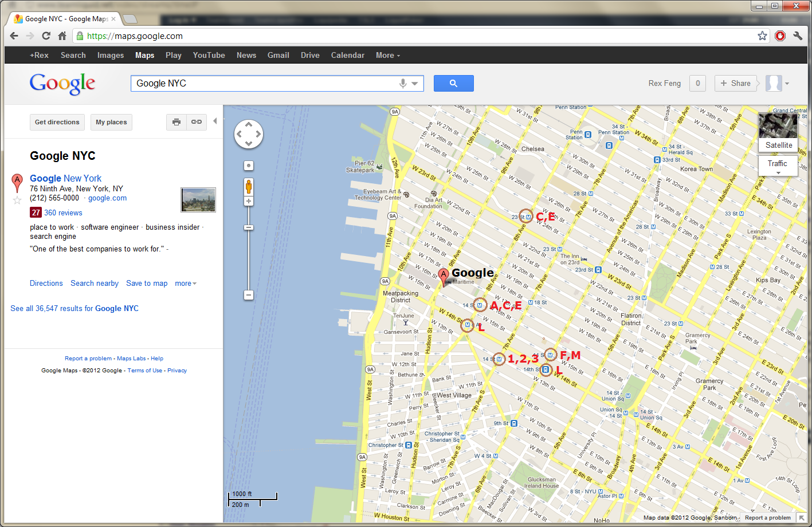This screenshot has height=527, width=812.
Task: Click the zoom slider handle
Action: (x=249, y=227)
